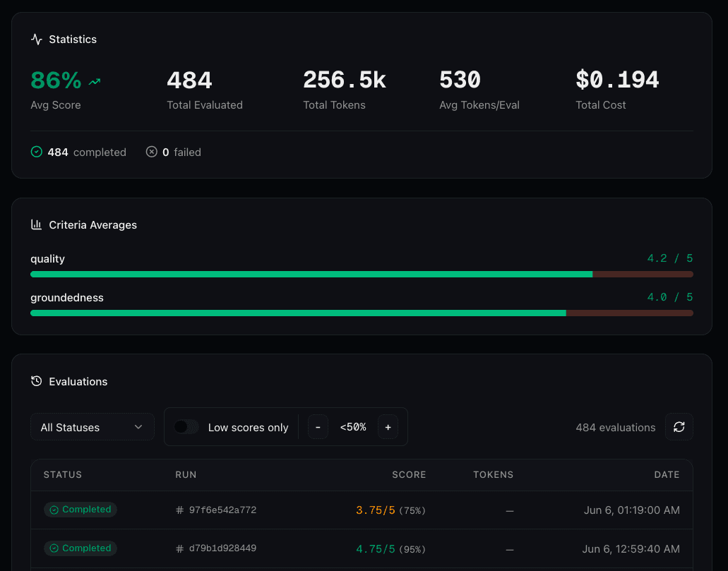This screenshot has height=571, width=728.
Task: Click the 4.2 / 5 quality score
Action: click(x=670, y=258)
